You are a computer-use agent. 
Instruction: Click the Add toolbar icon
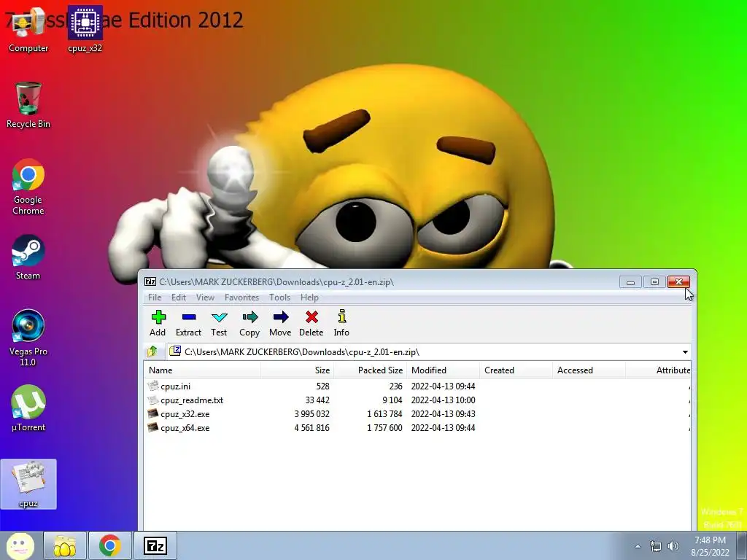[x=158, y=317]
